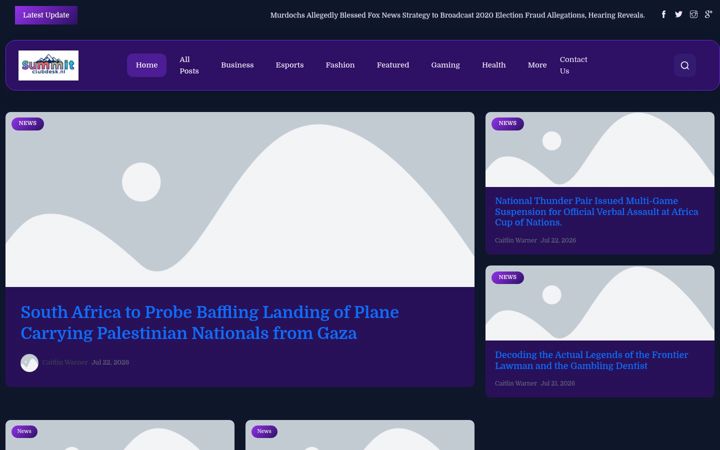Image resolution: width=720 pixels, height=450 pixels.
Task: Click the author avatar under main headline
Action: [29, 363]
